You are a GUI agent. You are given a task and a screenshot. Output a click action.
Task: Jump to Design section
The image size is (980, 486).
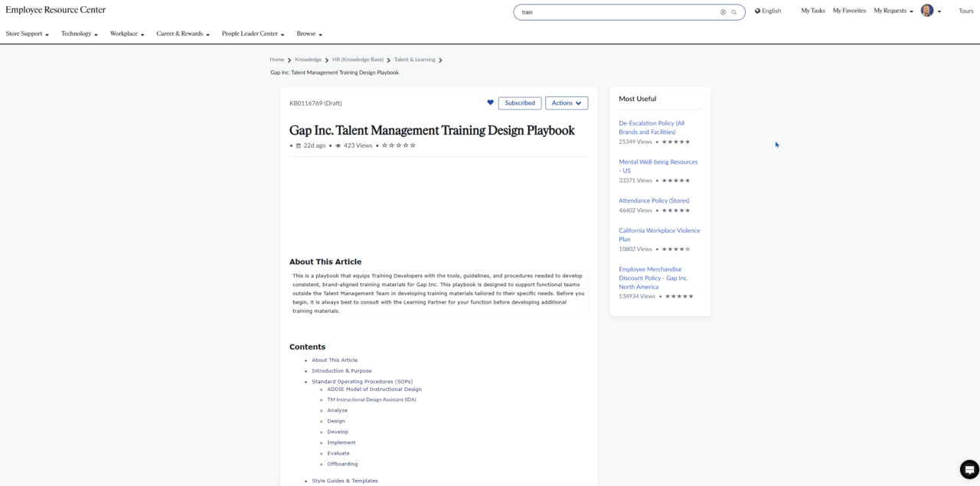[336, 421]
